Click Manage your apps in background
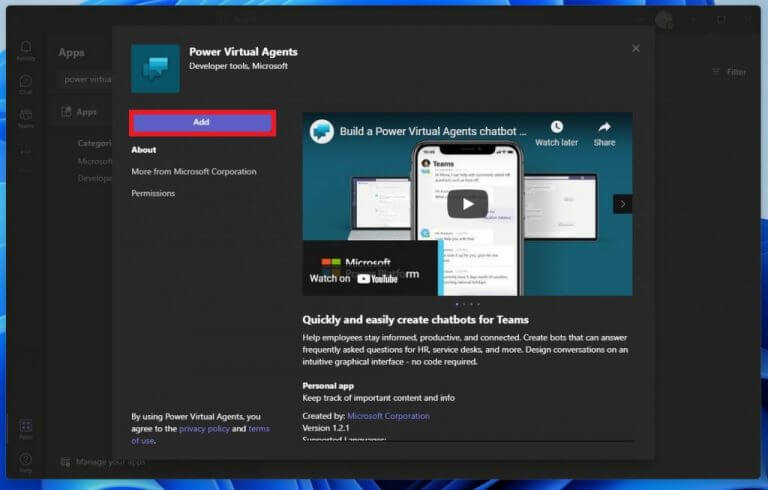Image resolution: width=768 pixels, height=490 pixels. click(103, 462)
